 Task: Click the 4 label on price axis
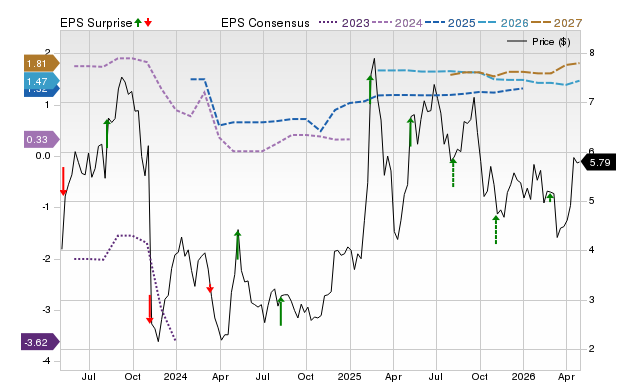pos(592,250)
